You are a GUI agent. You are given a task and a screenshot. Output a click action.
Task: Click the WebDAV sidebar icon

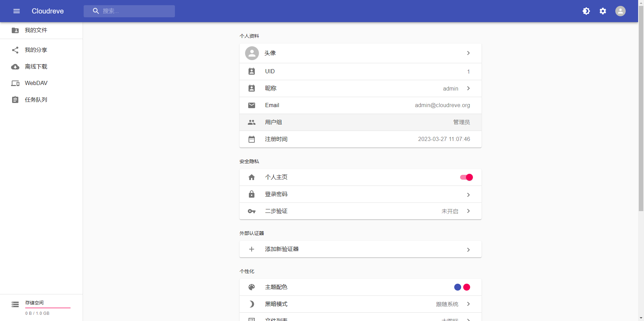pos(15,83)
